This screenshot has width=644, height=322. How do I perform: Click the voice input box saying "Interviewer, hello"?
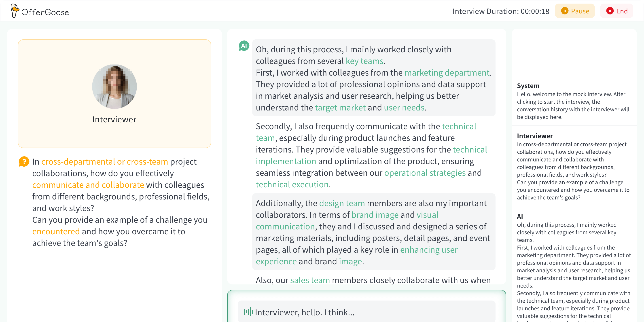pos(366,312)
